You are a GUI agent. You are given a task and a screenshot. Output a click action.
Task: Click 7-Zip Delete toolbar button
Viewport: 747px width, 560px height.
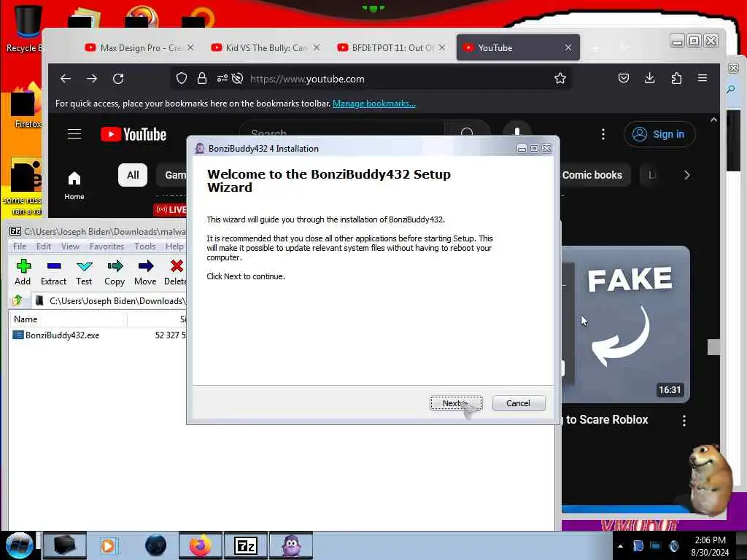[175, 273]
